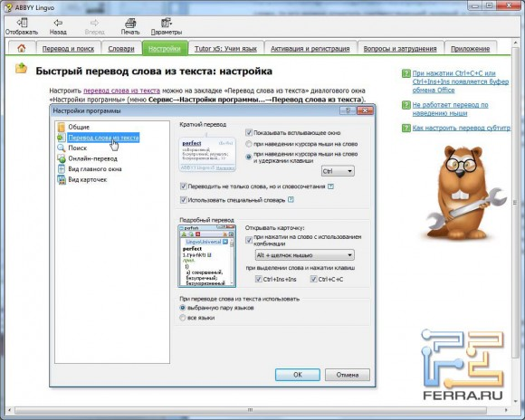Toggle the Ctrl+Ins+Ins checkbox
Viewport: 525px width, 420px height.
click(x=259, y=279)
